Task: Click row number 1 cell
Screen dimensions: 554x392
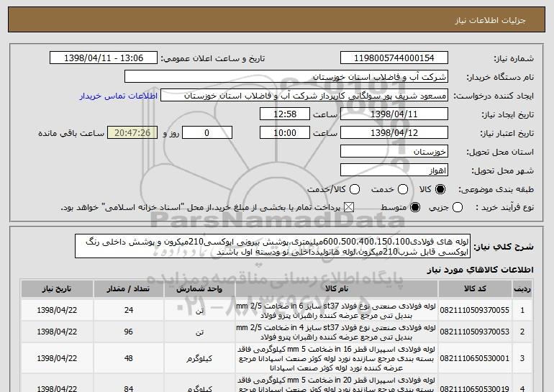Action: [x=522, y=310]
